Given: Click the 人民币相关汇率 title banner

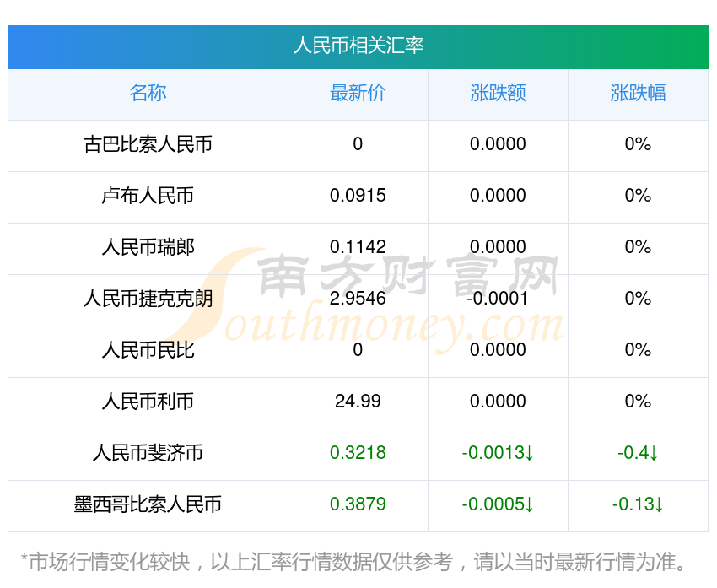Looking at the screenshot, I should tap(358, 46).
